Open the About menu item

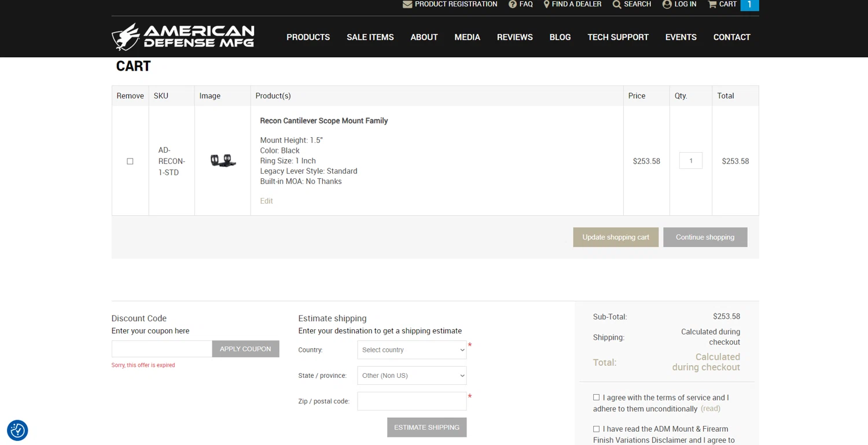pos(424,37)
